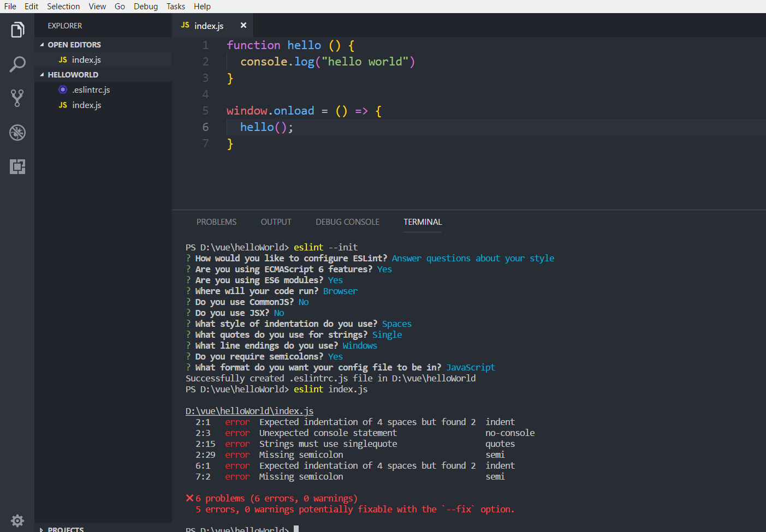Click the ESLint icon beside .eslintrc.js
This screenshot has width=766, height=532.
point(63,89)
